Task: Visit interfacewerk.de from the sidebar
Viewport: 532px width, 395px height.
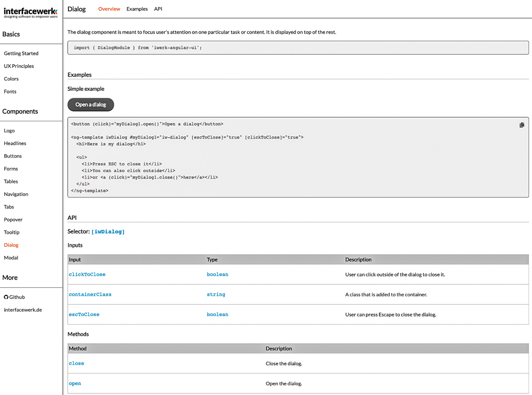Action: [22, 310]
